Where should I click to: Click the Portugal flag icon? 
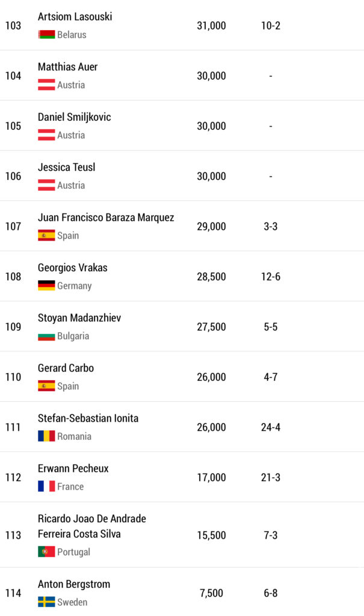(46, 552)
